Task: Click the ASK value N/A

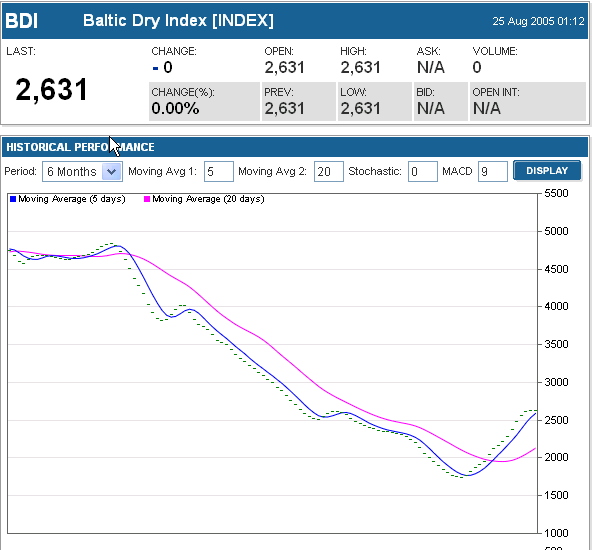Action: (431, 68)
